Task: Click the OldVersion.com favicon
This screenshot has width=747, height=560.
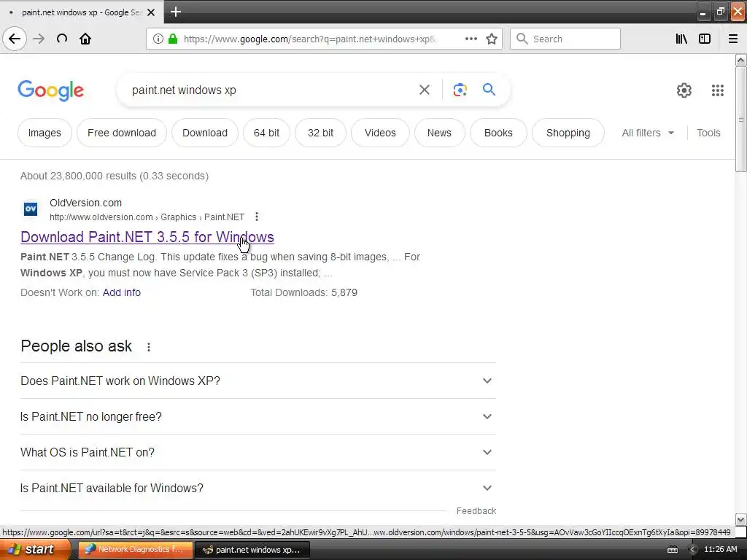Action: [x=31, y=209]
